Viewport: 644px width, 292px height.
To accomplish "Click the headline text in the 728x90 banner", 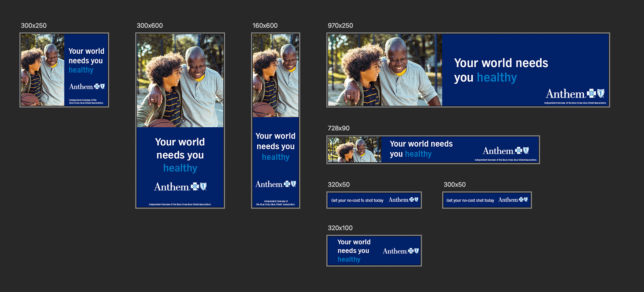I will [x=421, y=149].
